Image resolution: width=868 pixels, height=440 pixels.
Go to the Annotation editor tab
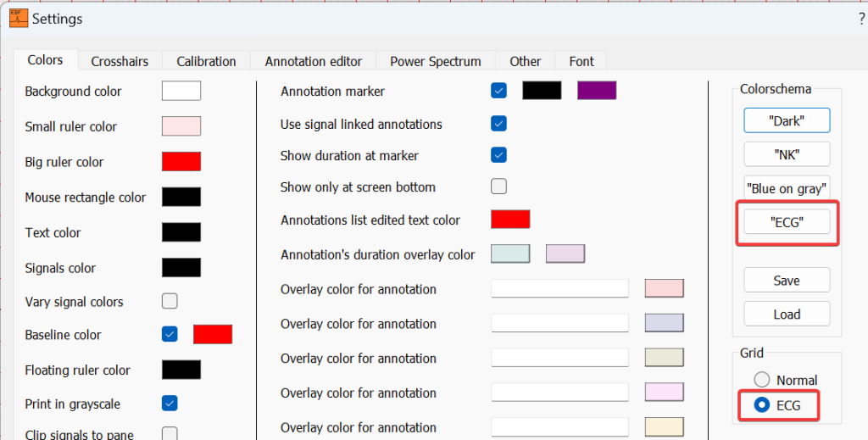[x=313, y=61]
